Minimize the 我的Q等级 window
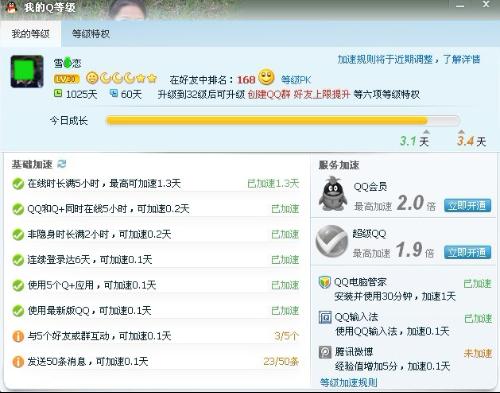The image size is (500, 393). [460, 6]
